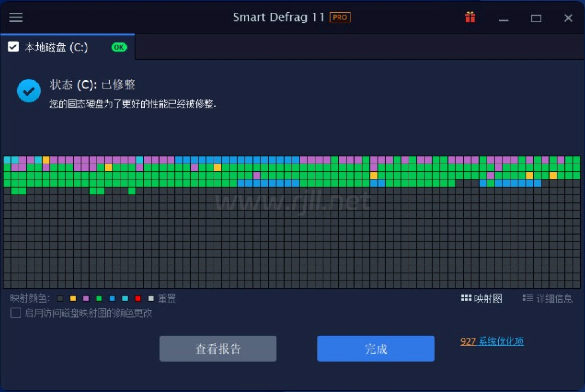Click the 重置 reset colors label

point(167,298)
